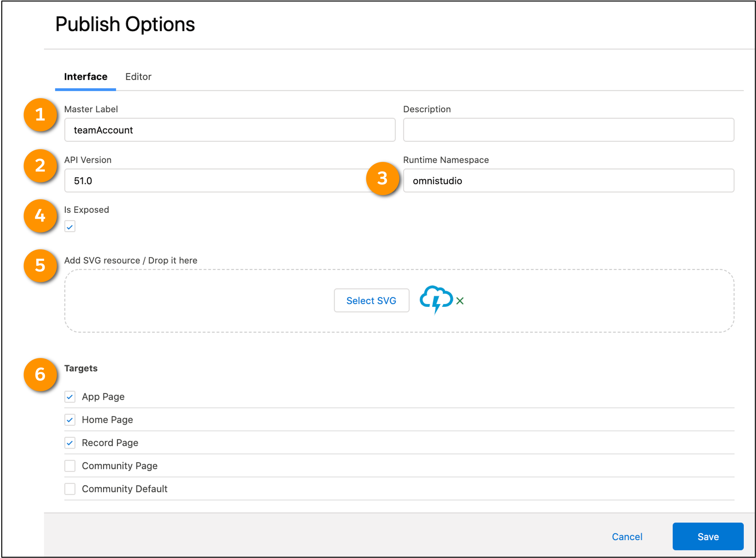The height and width of the screenshot is (558, 756).
Task: Click the Save button
Action: pyautogui.click(x=708, y=536)
